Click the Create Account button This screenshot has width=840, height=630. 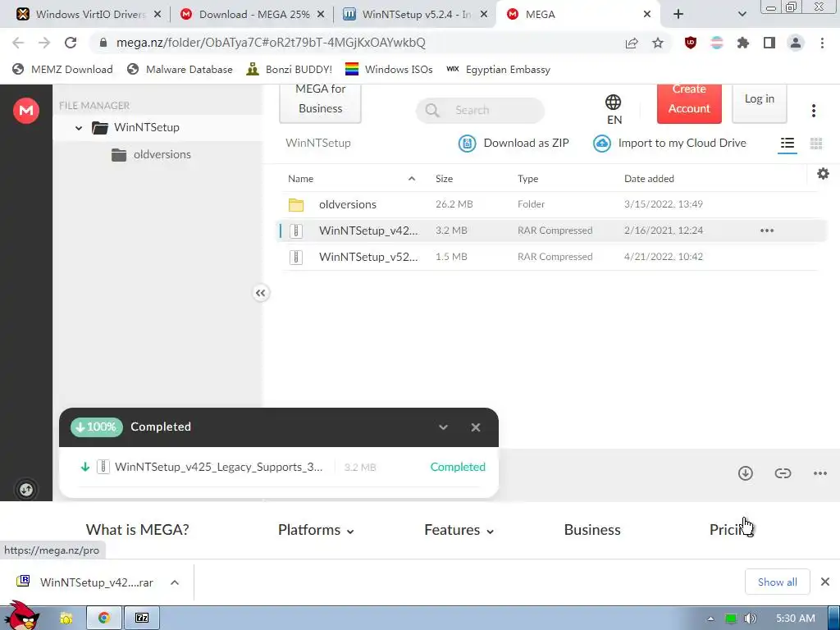(689, 103)
